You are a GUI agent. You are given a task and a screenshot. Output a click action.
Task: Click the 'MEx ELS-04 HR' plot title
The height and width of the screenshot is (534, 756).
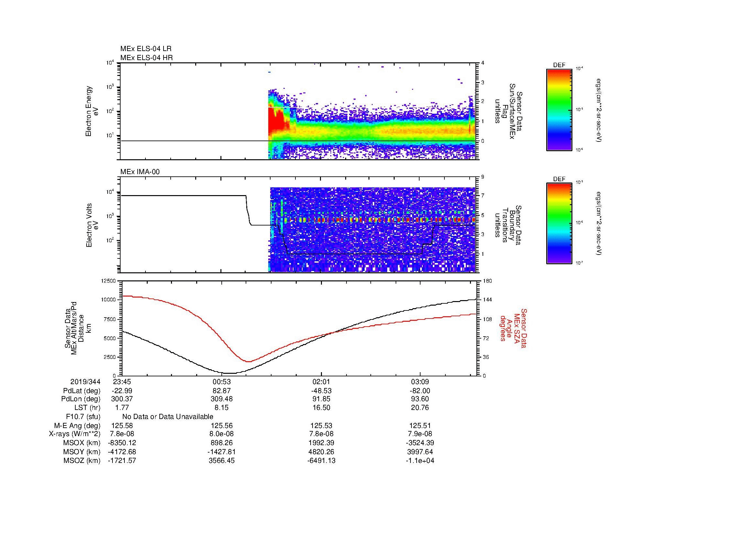[146, 58]
